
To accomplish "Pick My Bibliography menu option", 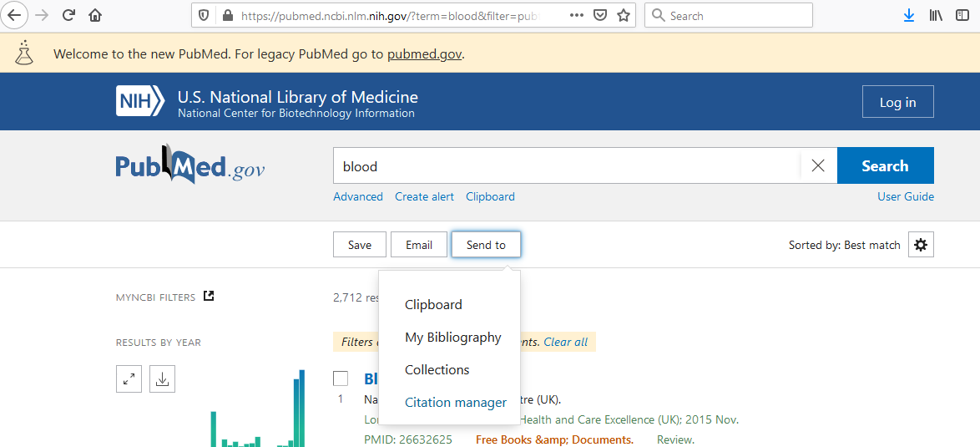I will coord(452,338).
